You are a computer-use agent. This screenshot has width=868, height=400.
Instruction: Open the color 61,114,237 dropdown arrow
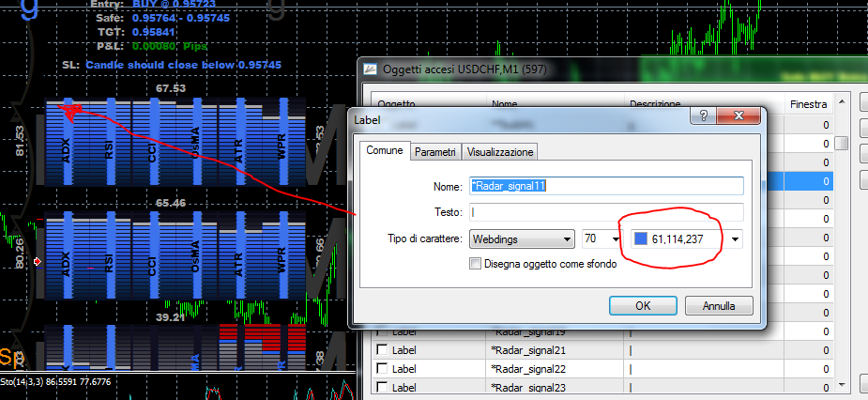coord(735,239)
